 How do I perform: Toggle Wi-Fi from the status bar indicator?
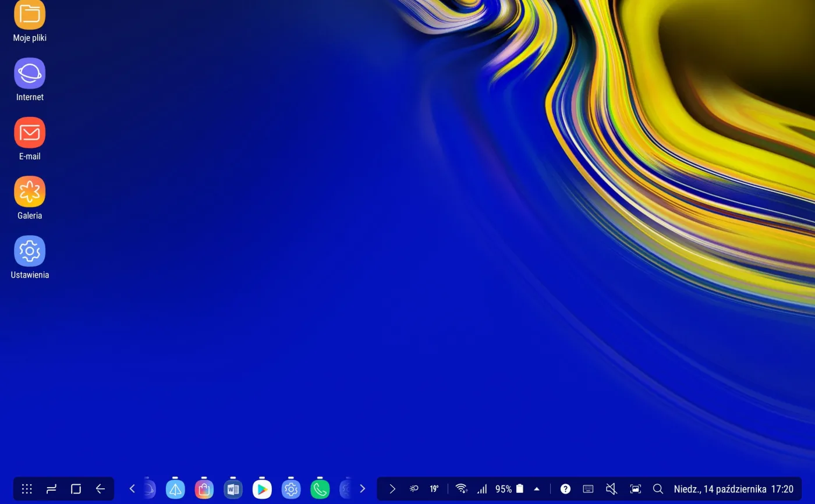coord(461,489)
